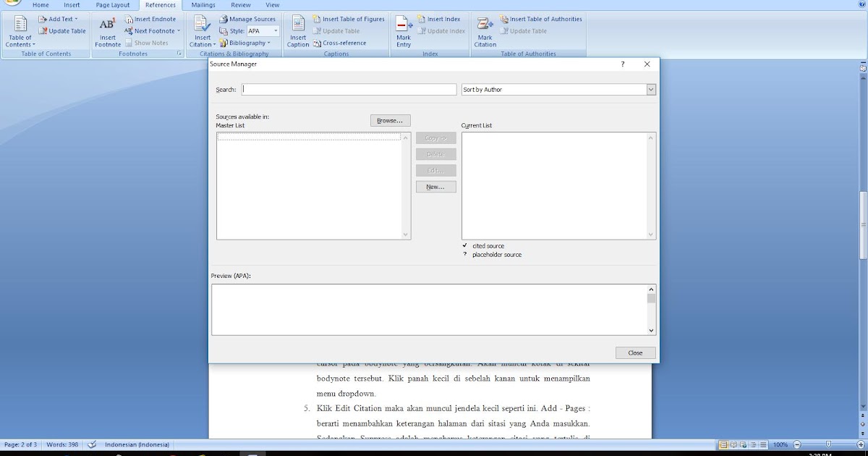Image resolution: width=868 pixels, height=456 pixels.
Task: Expand the Bibliography dropdown menu
Action: pyautogui.click(x=247, y=43)
